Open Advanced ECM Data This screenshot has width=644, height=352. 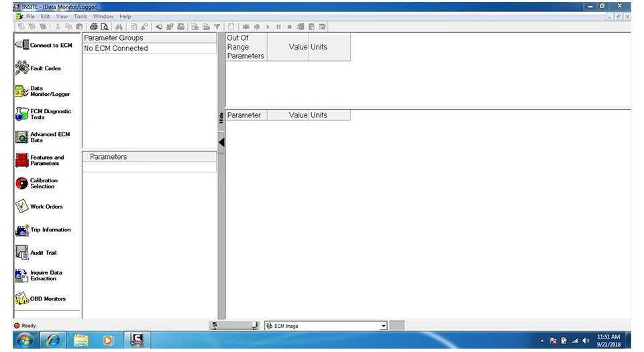[x=43, y=137]
